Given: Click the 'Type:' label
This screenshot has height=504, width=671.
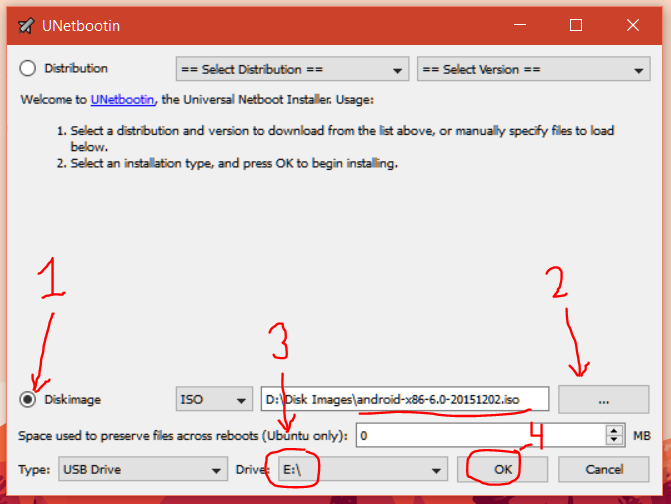Looking at the screenshot, I should pyautogui.click(x=34, y=470).
